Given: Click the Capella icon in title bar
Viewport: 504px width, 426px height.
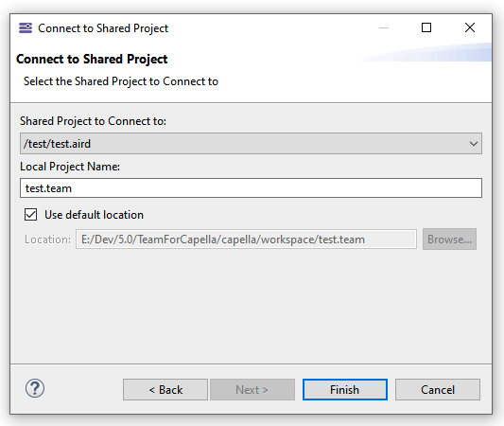Looking at the screenshot, I should [26, 28].
